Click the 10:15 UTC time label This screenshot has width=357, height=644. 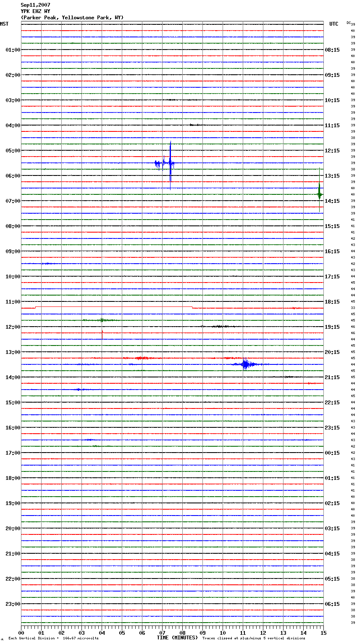point(332,100)
